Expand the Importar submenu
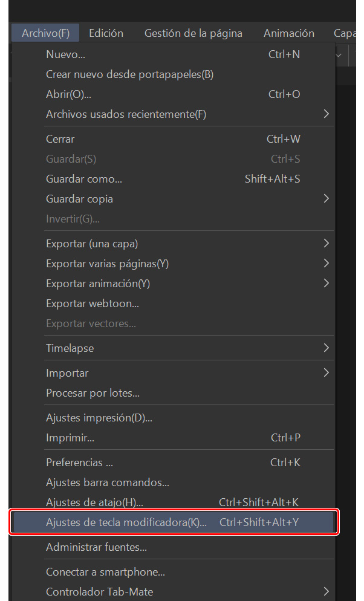Screen dimensions: 364x601 (67, 373)
